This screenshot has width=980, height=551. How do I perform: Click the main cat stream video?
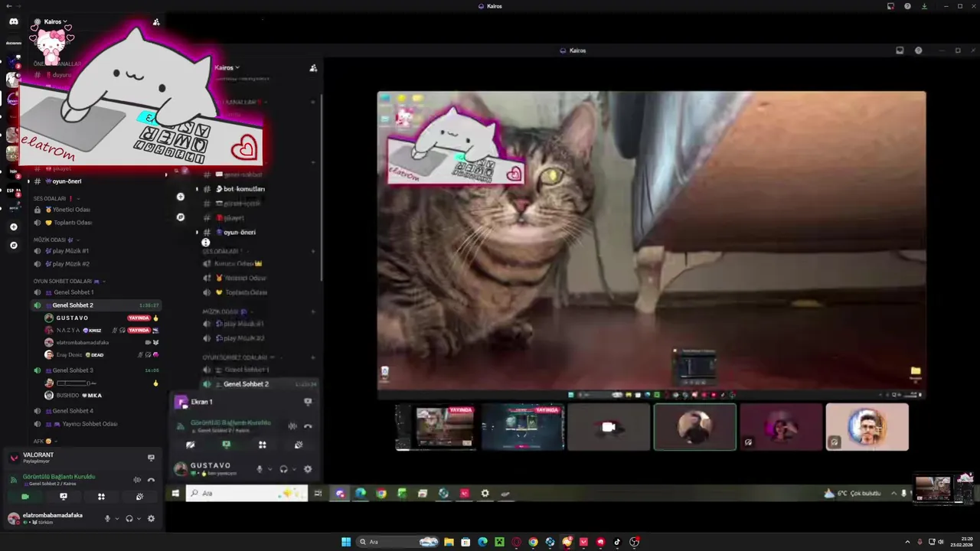click(x=652, y=245)
